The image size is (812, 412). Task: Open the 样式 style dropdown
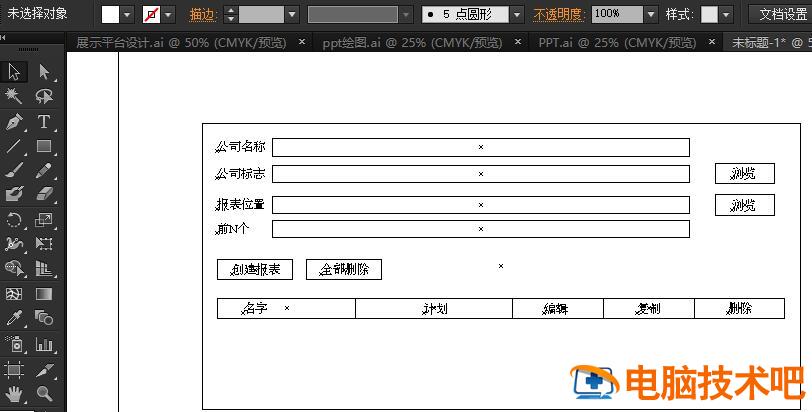726,15
